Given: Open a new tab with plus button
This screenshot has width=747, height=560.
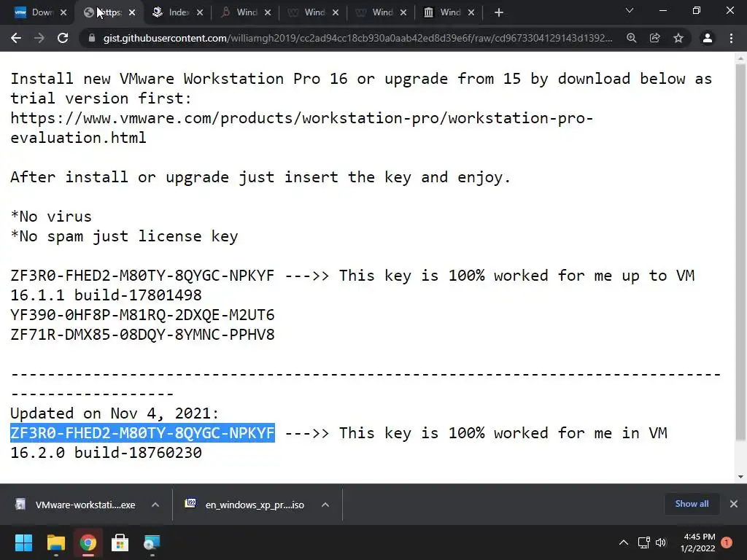Looking at the screenshot, I should [499, 12].
